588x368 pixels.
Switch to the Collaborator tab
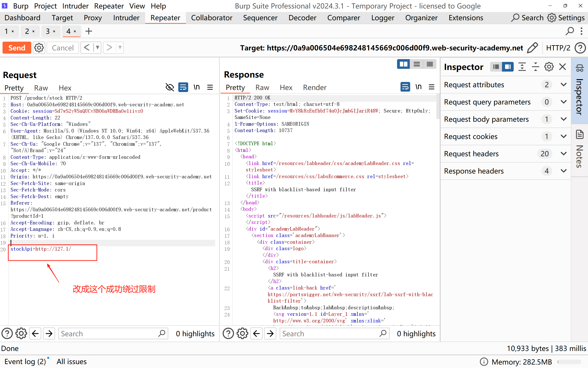(211, 18)
